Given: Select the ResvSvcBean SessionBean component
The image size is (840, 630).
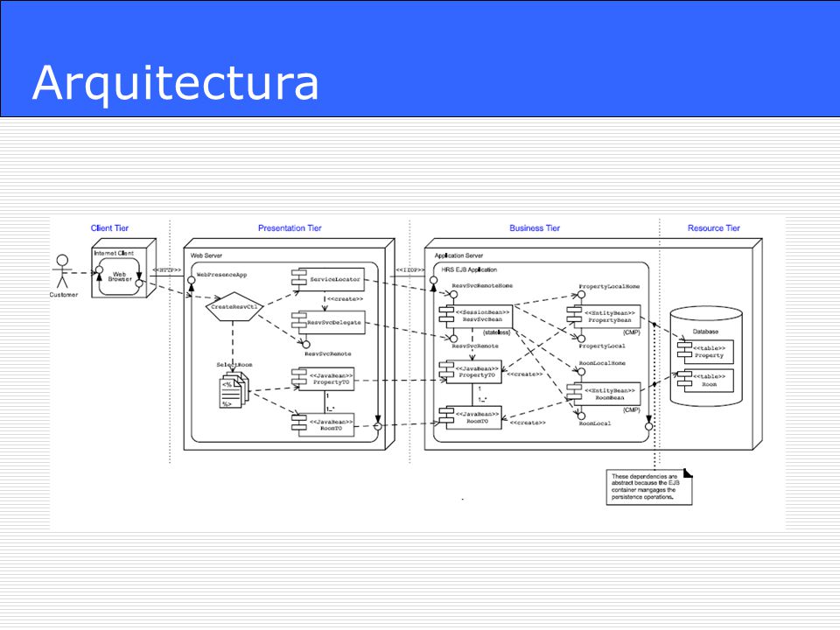Looking at the screenshot, I should 476,317.
